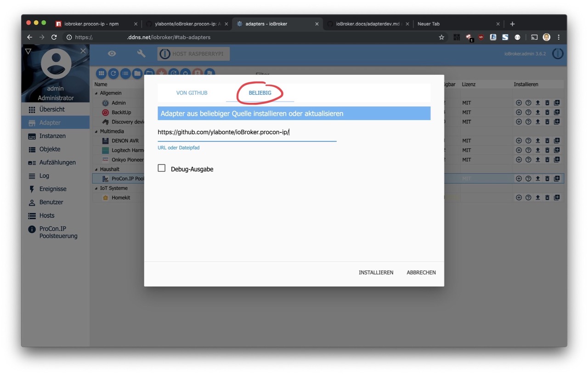The image size is (588, 375).
Task: Click the browser reload button
Action: pyautogui.click(x=54, y=37)
